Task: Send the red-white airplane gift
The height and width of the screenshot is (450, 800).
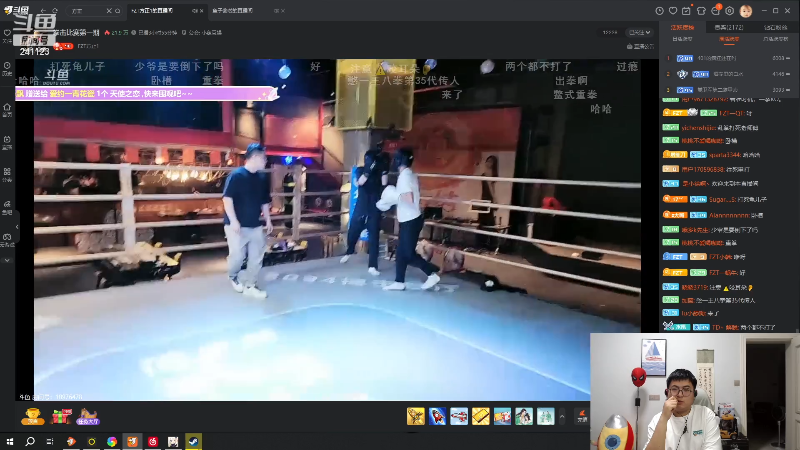Action: click(x=459, y=416)
